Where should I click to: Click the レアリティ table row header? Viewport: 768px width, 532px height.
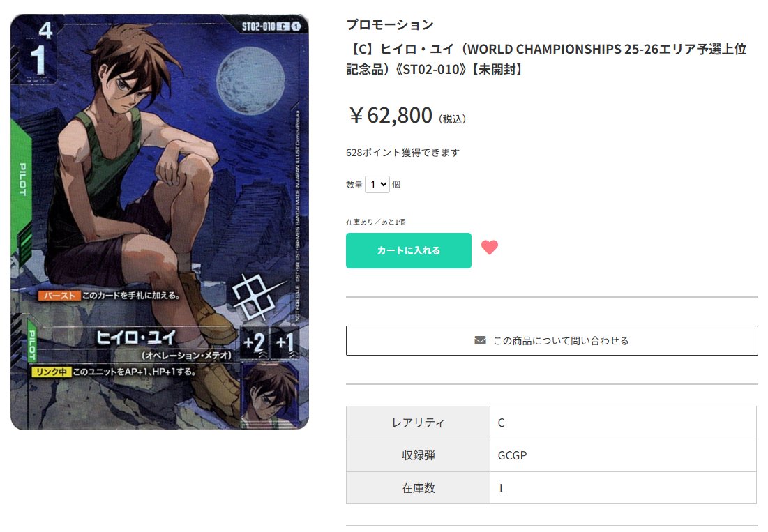(416, 422)
